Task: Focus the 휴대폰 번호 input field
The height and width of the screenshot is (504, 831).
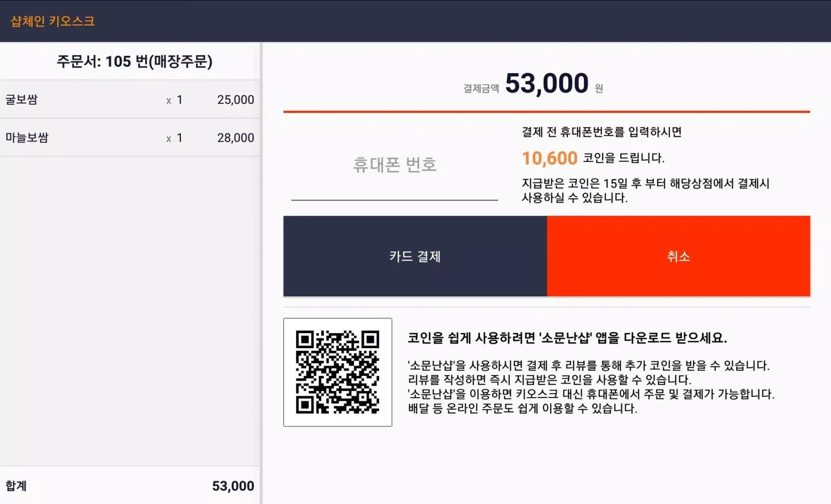Action: click(x=394, y=165)
